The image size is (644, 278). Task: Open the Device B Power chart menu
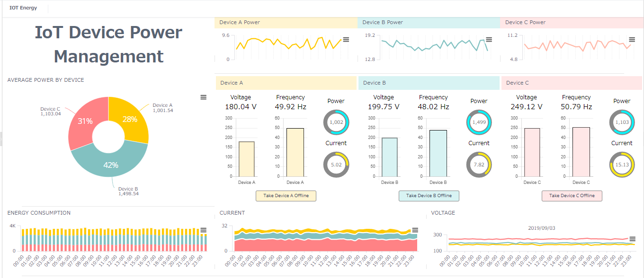pyautogui.click(x=489, y=40)
